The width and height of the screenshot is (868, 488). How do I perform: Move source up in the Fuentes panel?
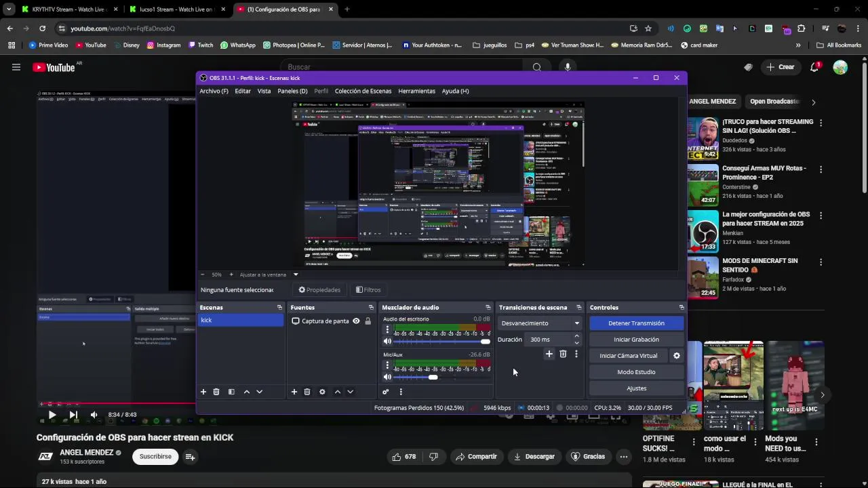pyautogui.click(x=337, y=392)
